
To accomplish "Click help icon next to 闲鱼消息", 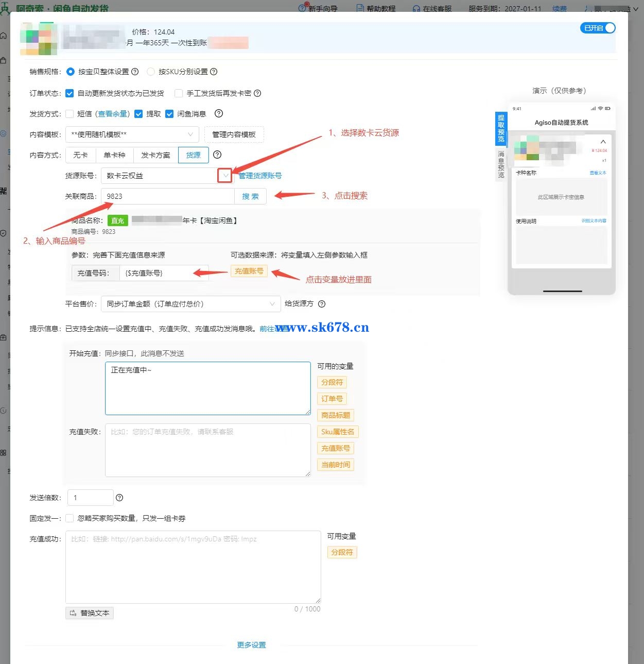I will [x=218, y=113].
